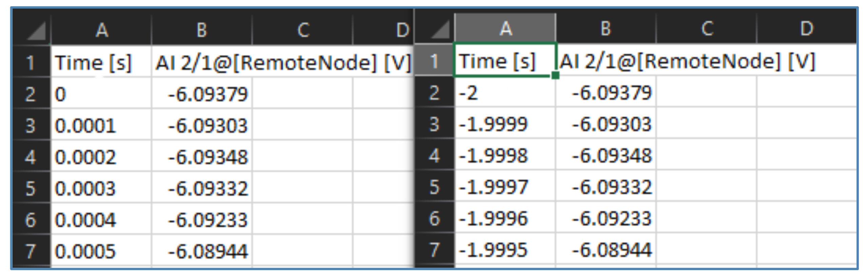The width and height of the screenshot is (868, 276).
Task: Select the time cell showing -2
Action: coord(504,93)
